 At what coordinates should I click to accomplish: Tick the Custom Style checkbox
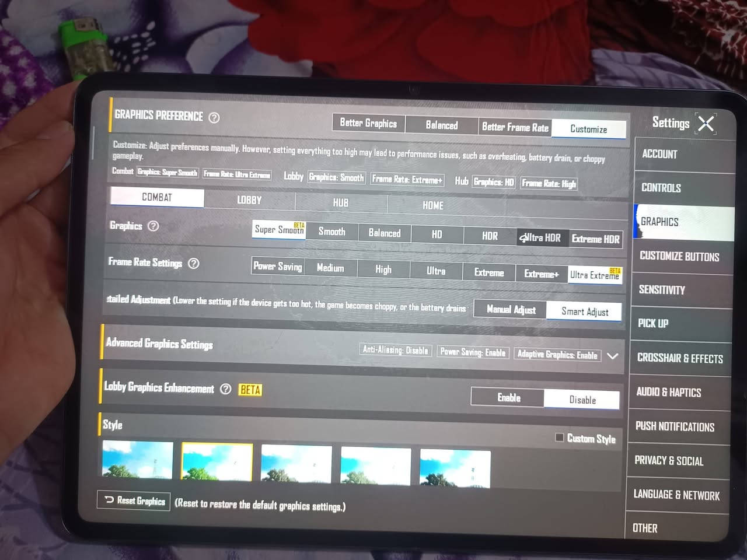(x=559, y=437)
